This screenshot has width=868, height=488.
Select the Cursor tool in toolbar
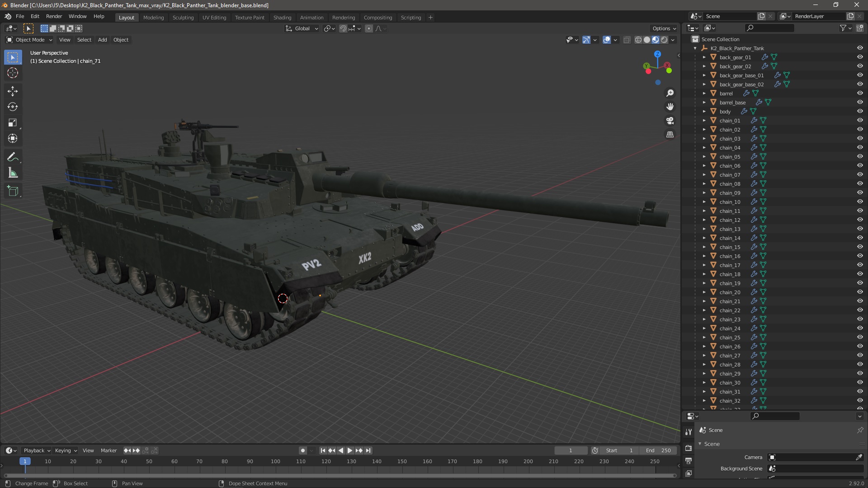coord(13,73)
